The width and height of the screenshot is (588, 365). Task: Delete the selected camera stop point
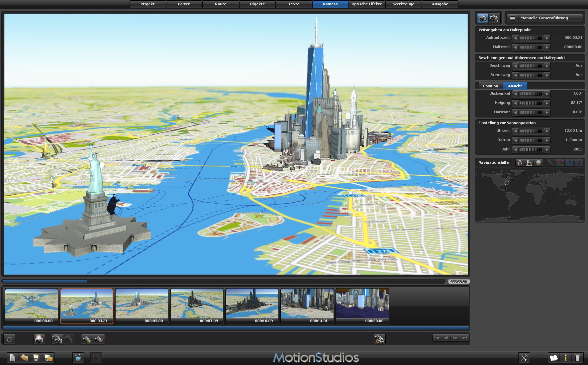(99, 339)
